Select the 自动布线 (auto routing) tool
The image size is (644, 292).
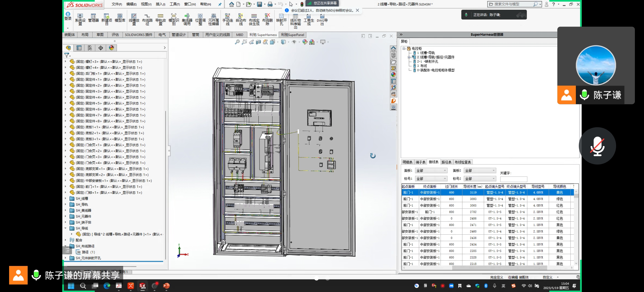click(x=241, y=19)
